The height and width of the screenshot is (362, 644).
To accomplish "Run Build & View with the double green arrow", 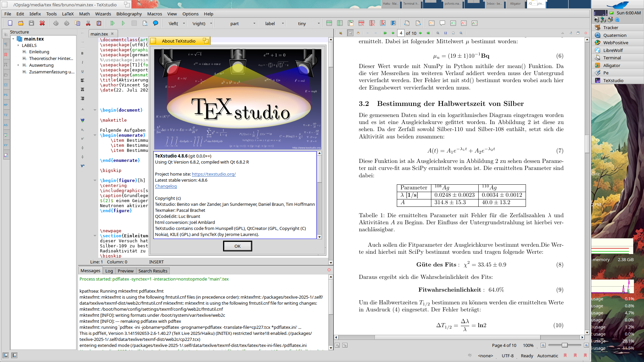I will (x=113, y=23).
